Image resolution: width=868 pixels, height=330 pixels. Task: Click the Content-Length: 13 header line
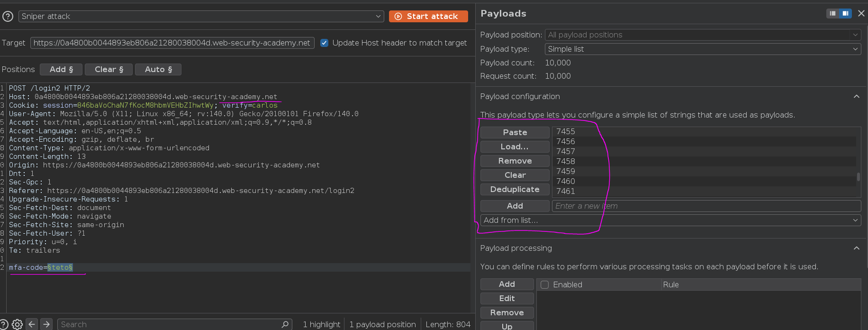click(x=47, y=156)
